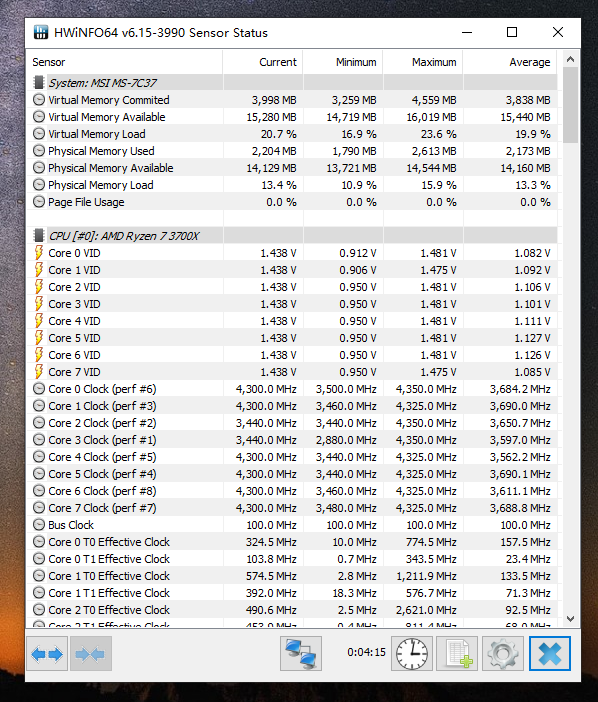
Task: Select Core 2 Clock (perf #2) label
Action: [102, 423]
